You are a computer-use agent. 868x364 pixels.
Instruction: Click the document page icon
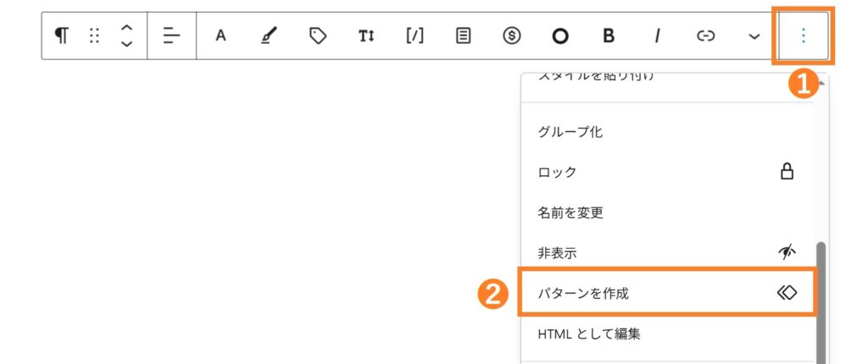[464, 36]
